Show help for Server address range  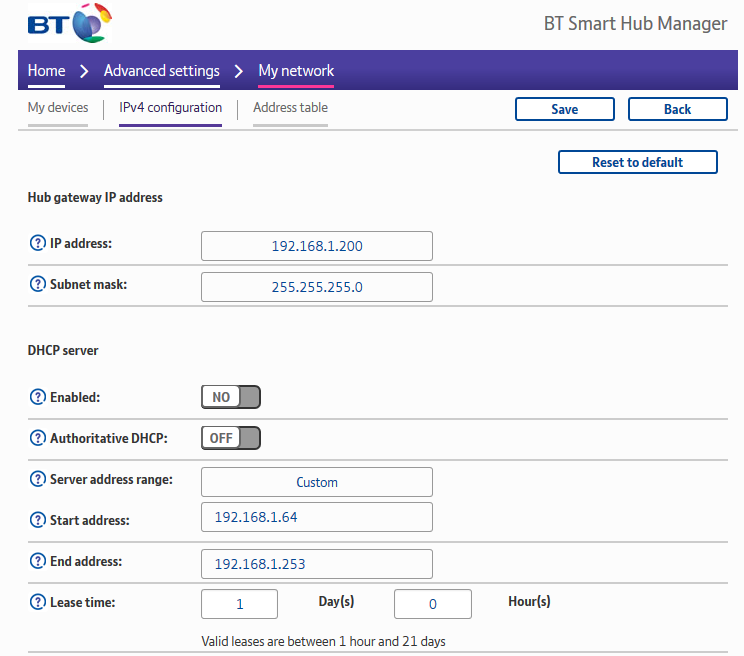[x=38, y=479]
